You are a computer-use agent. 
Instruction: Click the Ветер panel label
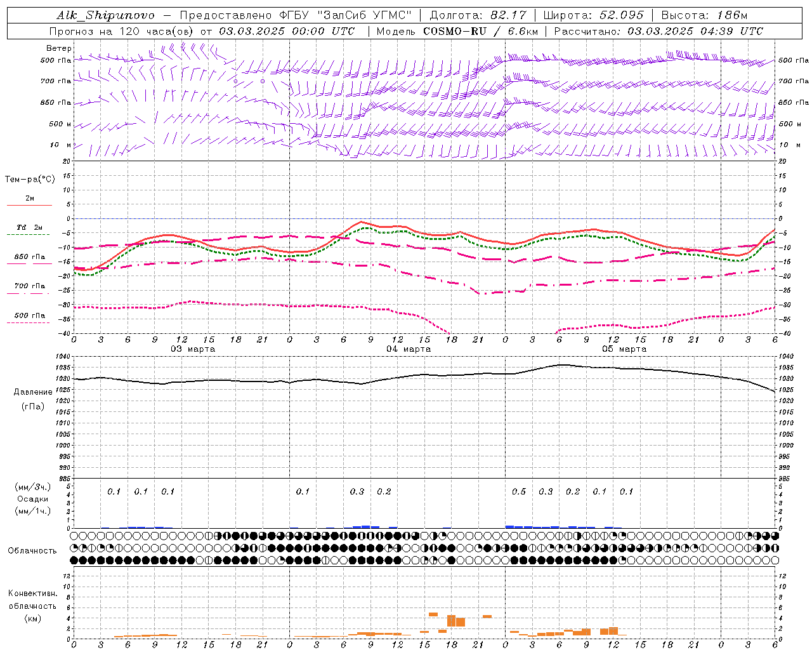59,48
